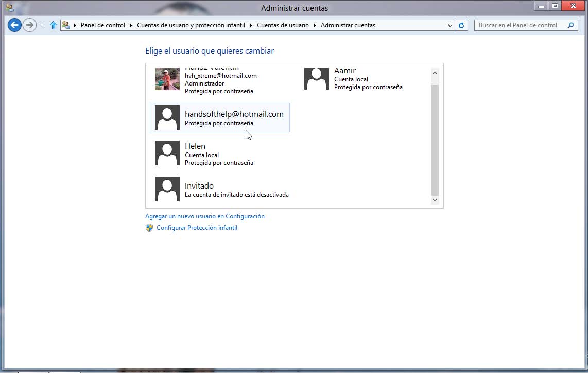This screenshot has height=373, width=588.
Task: Click the Back navigation arrow
Action: tap(14, 25)
